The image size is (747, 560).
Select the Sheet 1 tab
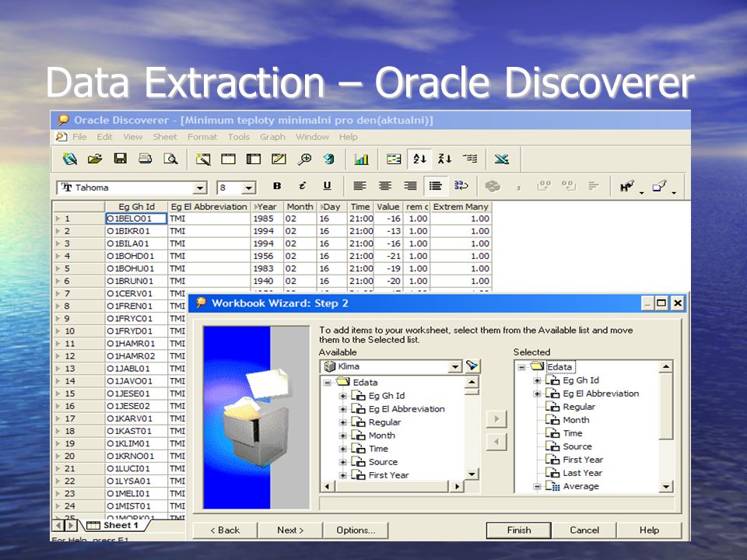point(115,525)
